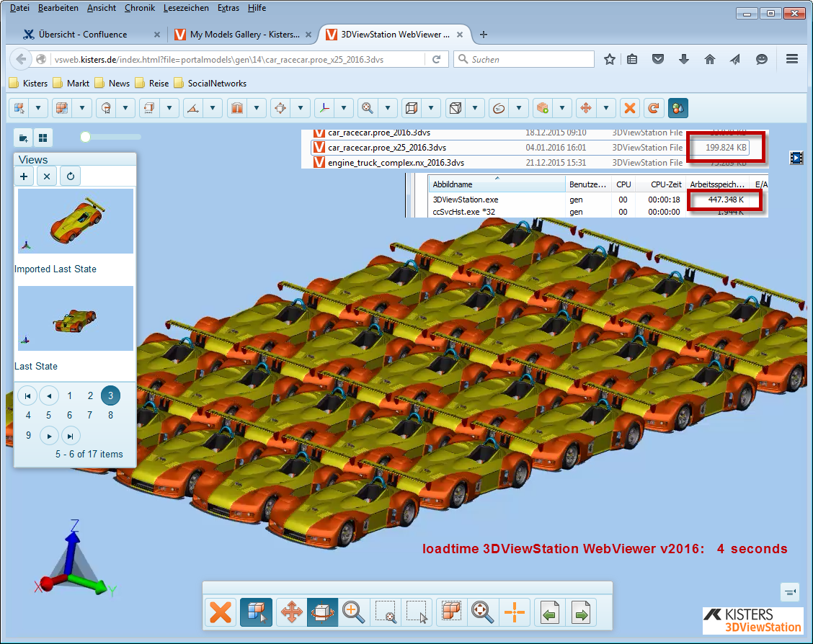Select the rotate model tool in bottom toolbar
This screenshot has width=813, height=644.
pyautogui.click(x=323, y=613)
